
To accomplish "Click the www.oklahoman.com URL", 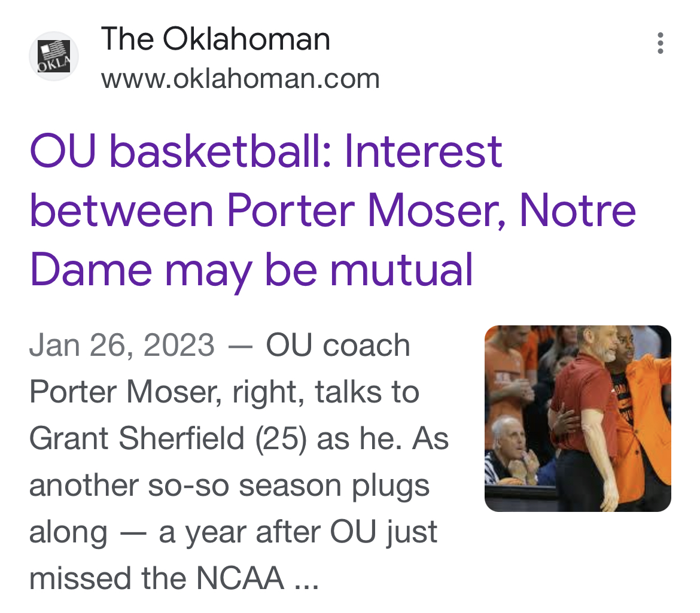I will [240, 79].
